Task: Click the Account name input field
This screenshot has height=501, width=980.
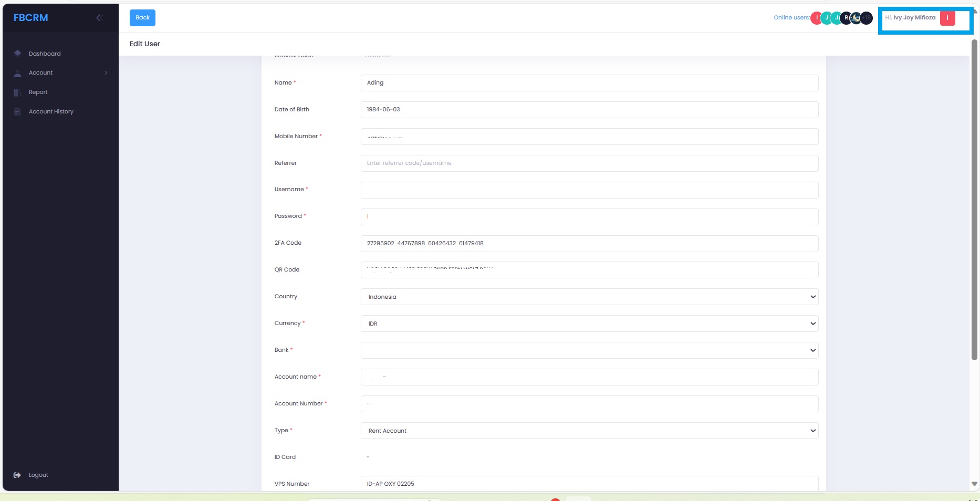Action: (589, 377)
